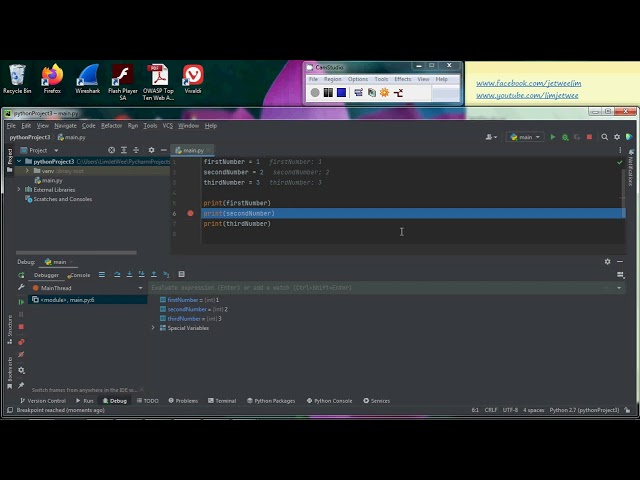This screenshot has width=640, height=480.
Task: Click the red Stop icon in top toolbar
Action: coord(589,137)
